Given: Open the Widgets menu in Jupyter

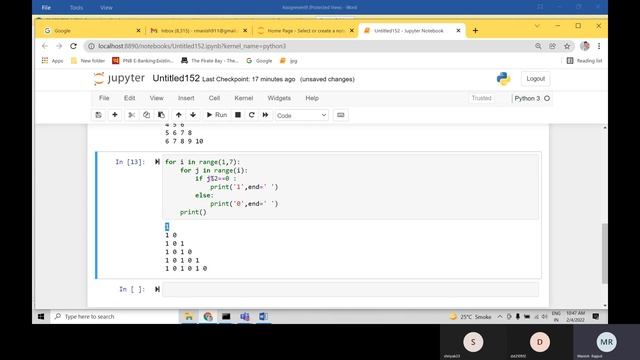Looking at the screenshot, I should (279, 98).
